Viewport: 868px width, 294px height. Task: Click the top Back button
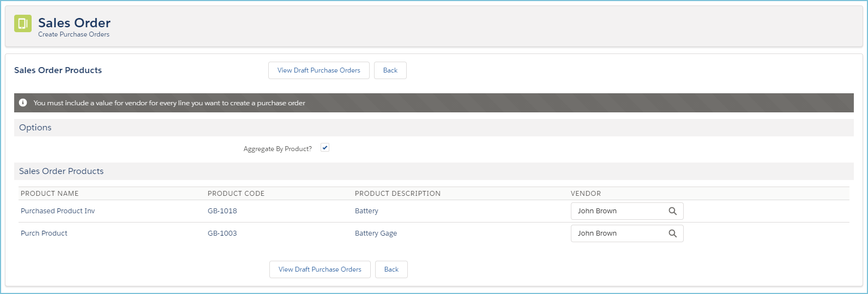[x=390, y=70]
